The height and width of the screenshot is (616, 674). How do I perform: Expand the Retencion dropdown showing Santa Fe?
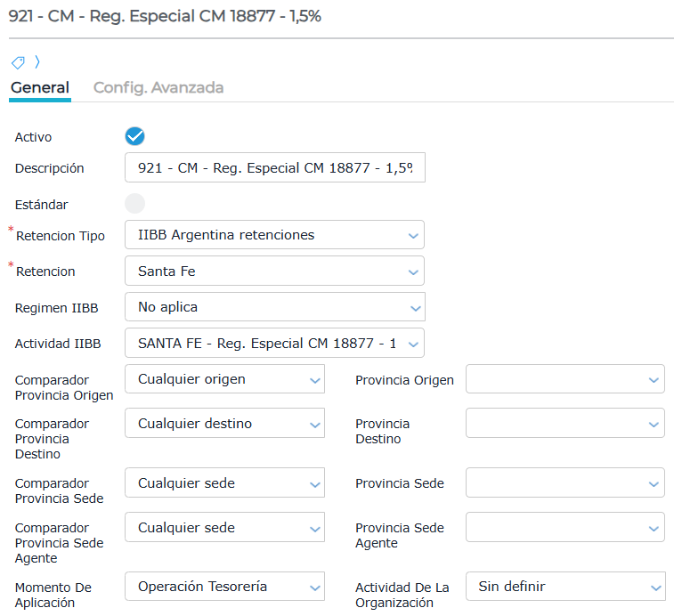274,271
